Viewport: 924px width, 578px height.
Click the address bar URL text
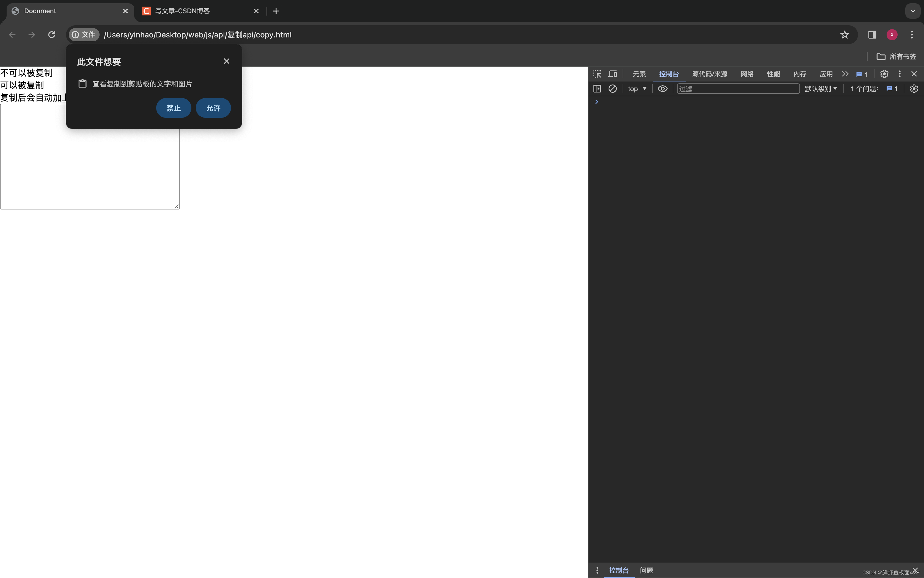(198, 35)
